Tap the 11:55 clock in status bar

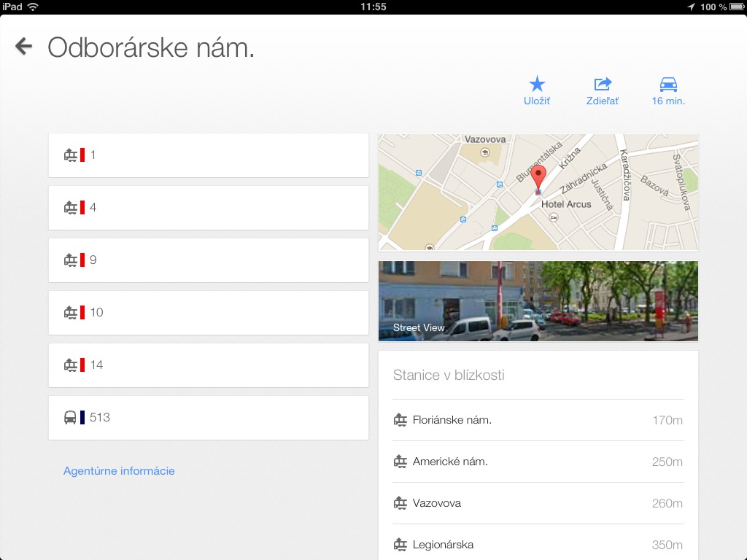[x=373, y=7]
